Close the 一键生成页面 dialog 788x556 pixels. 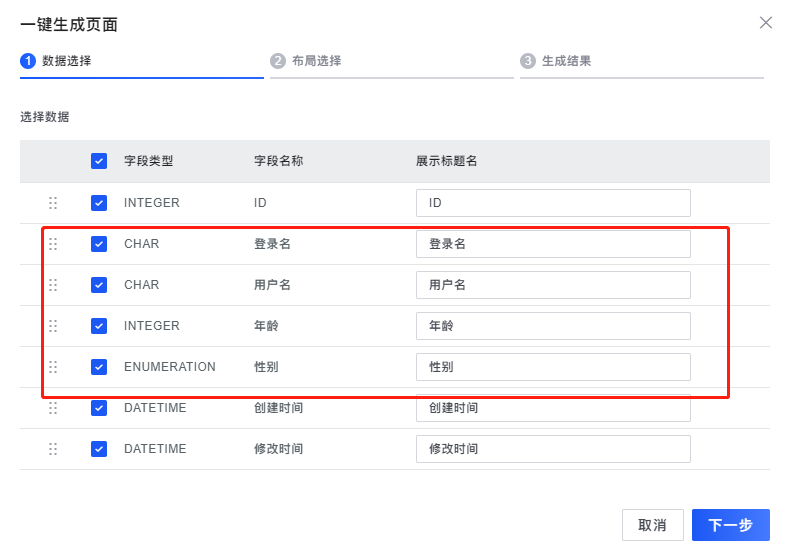pyautogui.click(x=765, y=23)
